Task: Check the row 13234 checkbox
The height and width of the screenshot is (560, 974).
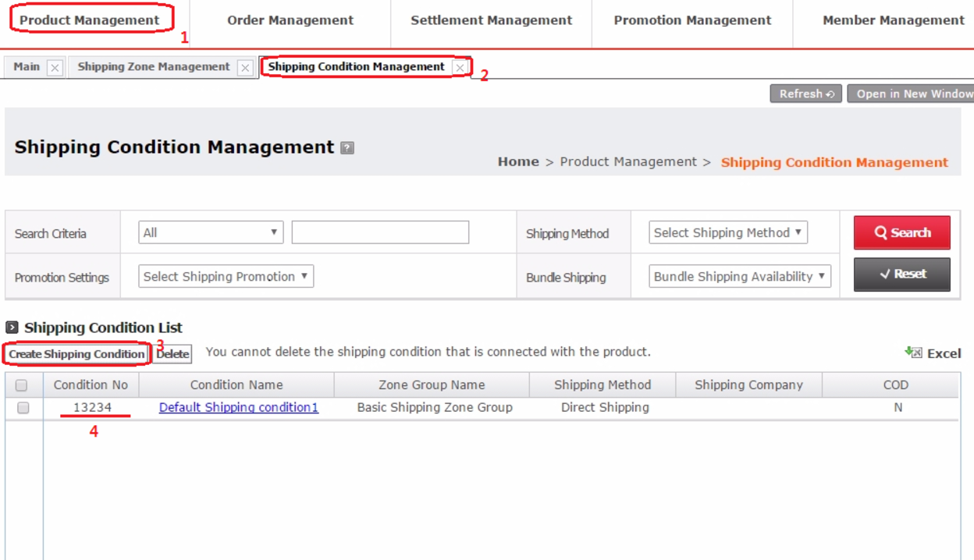Action: pos(23,408)
